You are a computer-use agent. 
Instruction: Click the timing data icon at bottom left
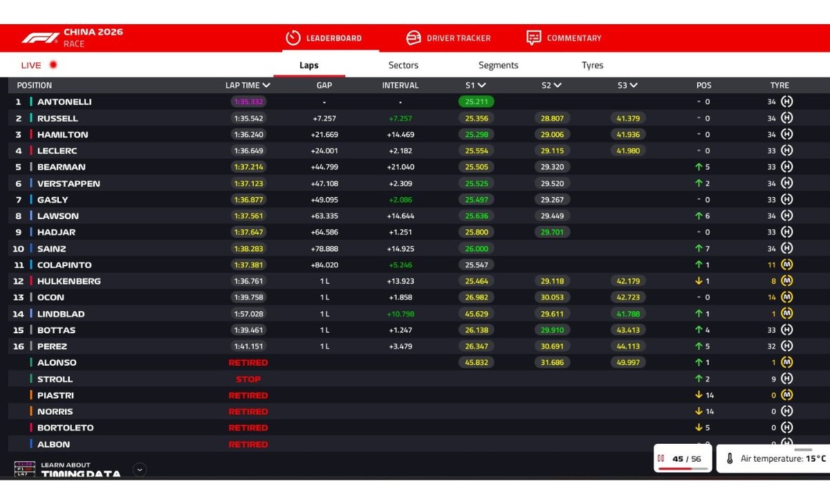tap(24, 469)
